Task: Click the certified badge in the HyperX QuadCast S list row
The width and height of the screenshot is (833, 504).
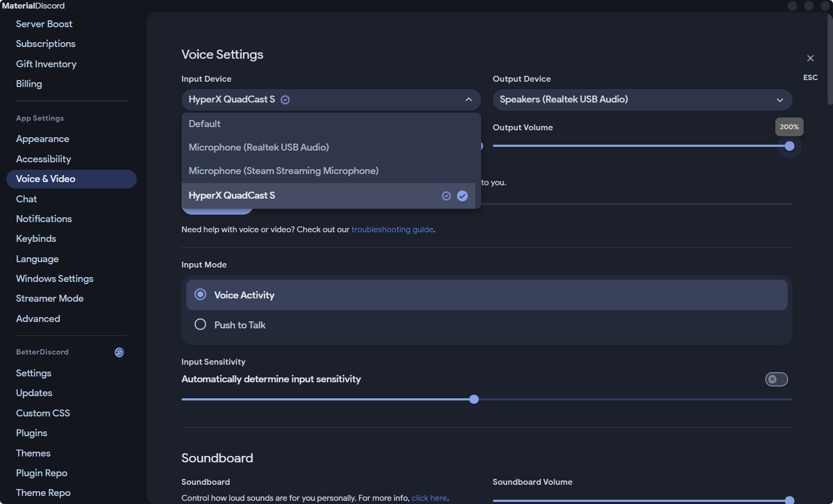Action: pyautogui.click(x=446, y=196)
